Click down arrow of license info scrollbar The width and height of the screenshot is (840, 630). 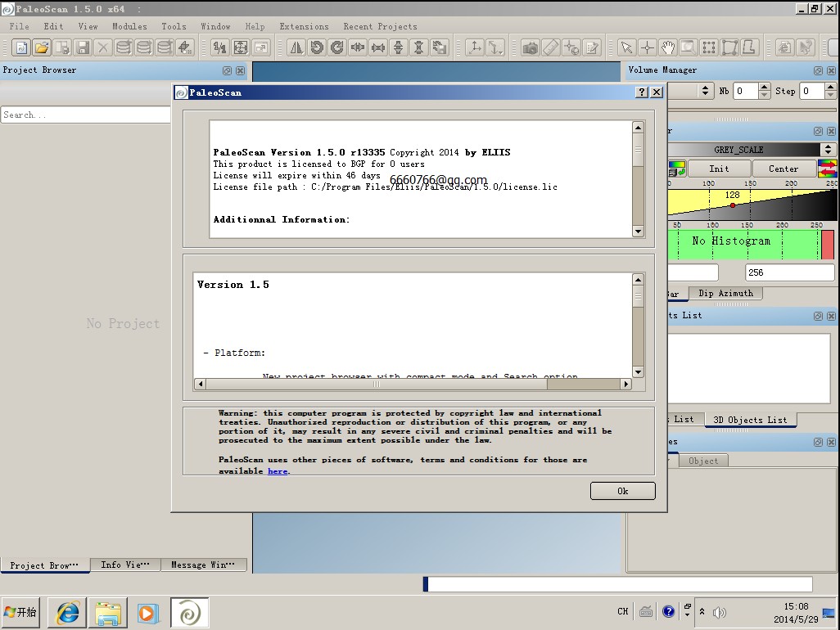pos(638,232)
